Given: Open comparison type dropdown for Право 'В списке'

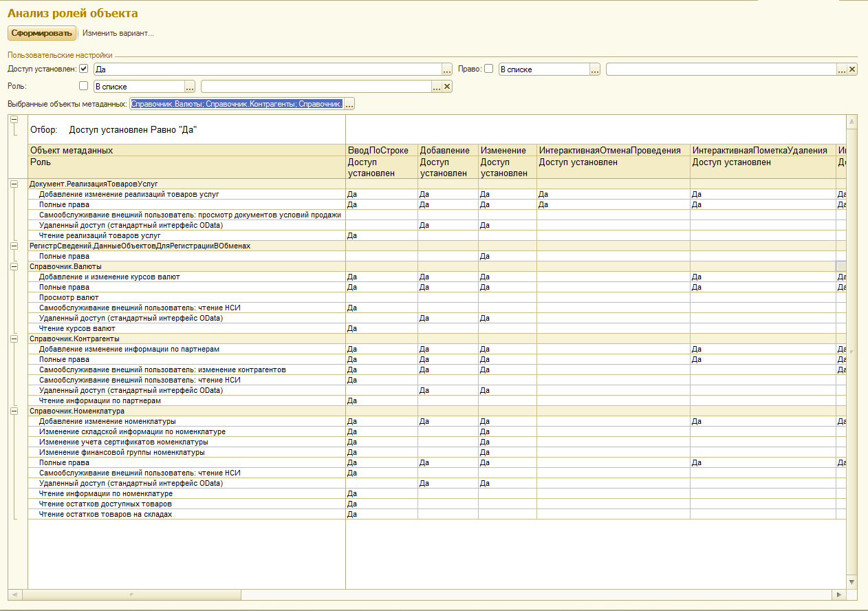Looking at the screenshot, I should coord(595,69).
